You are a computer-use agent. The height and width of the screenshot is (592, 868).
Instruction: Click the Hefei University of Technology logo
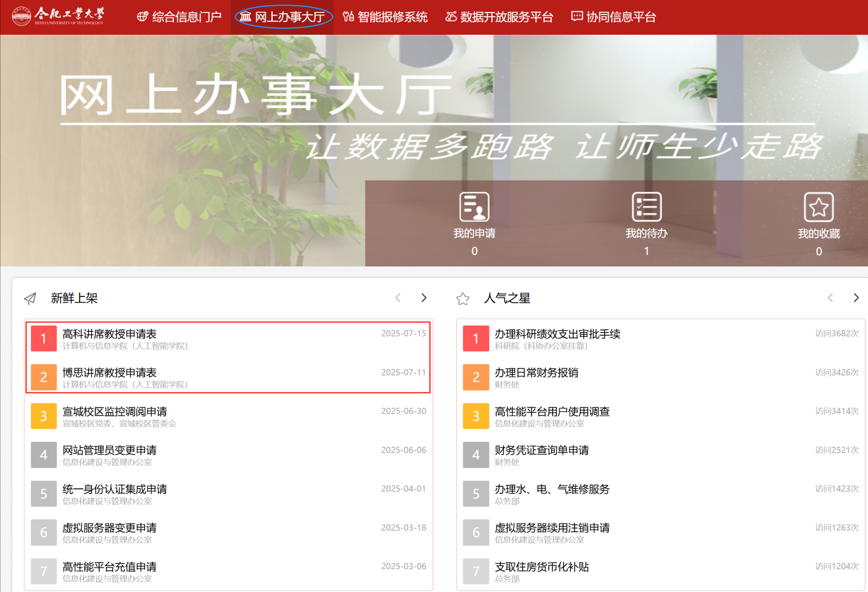(x=58, y=16)
